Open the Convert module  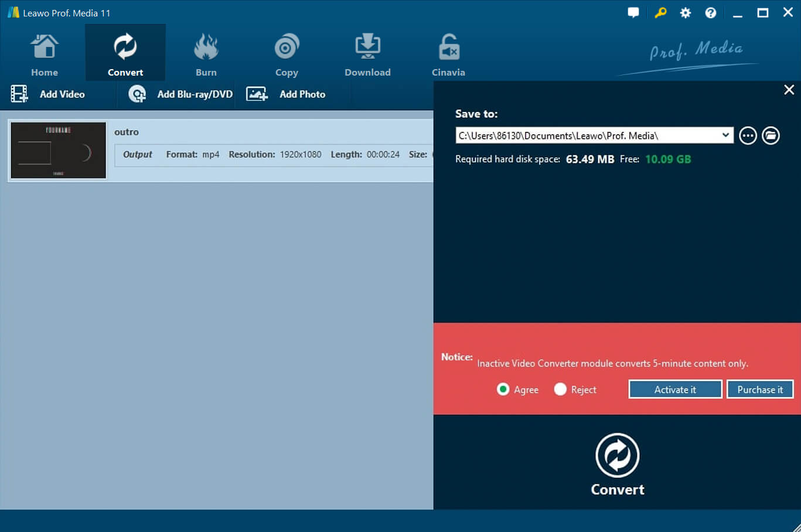[x=125, y=53]
